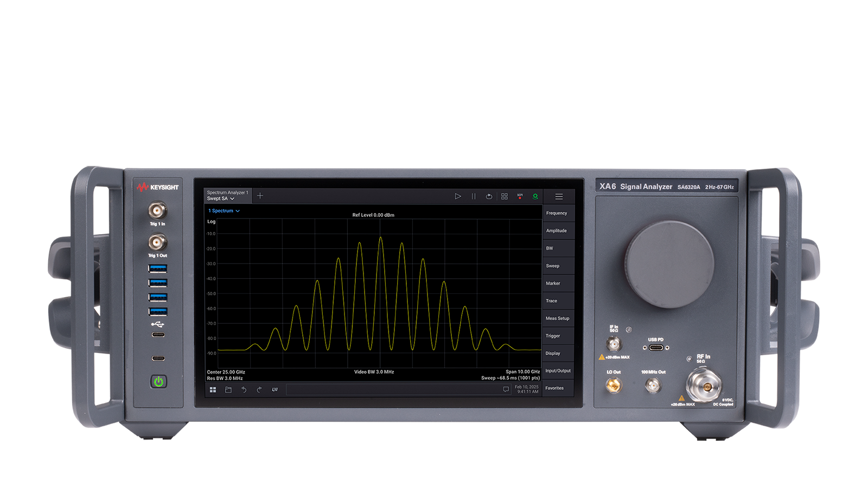
Task: Click the USB PD port
Action: coord(656,348)
